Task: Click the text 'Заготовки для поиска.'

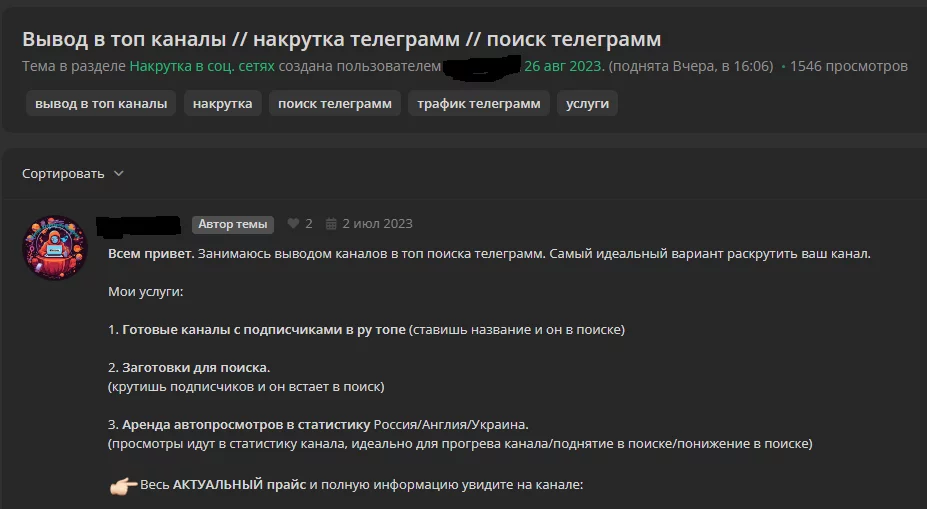Action: (x=196, y=368)
